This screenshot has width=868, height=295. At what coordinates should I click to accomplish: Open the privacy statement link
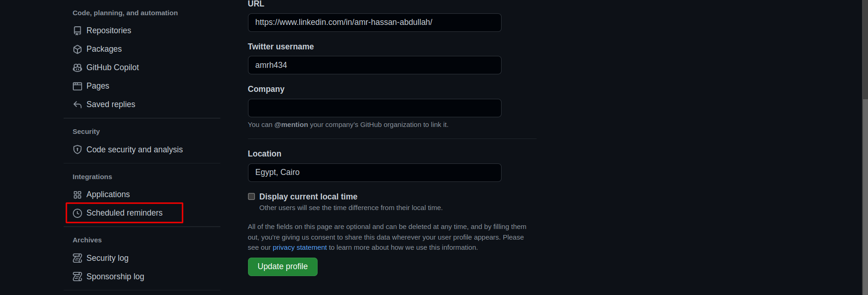pos(300,247)
